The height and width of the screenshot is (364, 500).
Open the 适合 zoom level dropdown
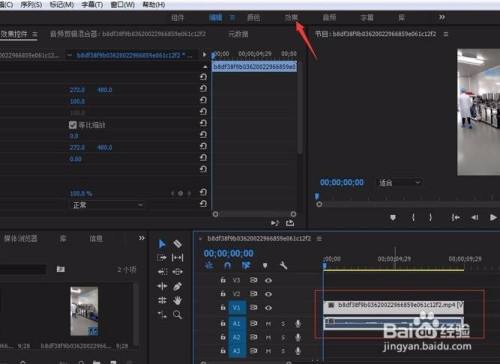399,182
